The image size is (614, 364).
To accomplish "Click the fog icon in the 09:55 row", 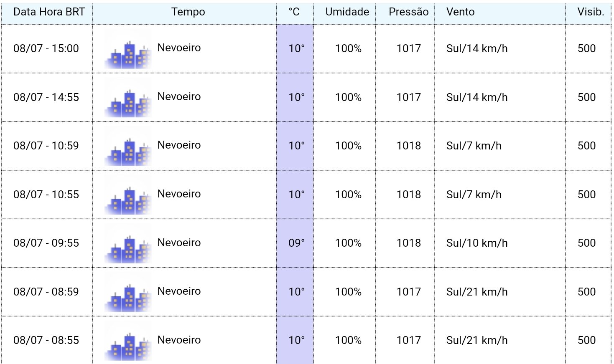I will tap(128, 244).
